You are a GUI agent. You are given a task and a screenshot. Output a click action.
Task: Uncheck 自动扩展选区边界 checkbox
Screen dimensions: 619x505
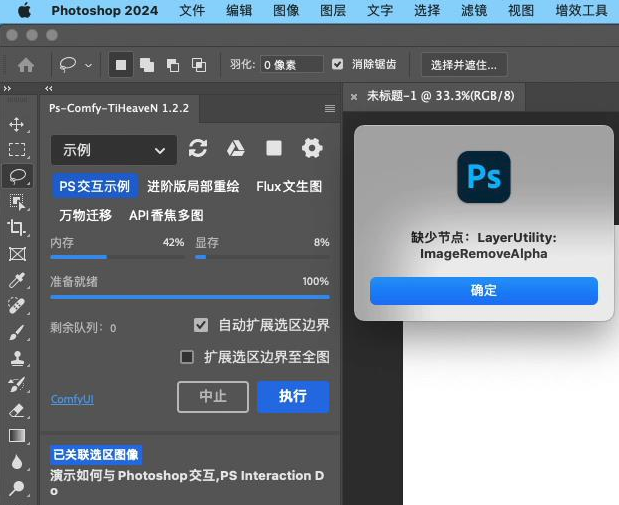click(201, 325)
